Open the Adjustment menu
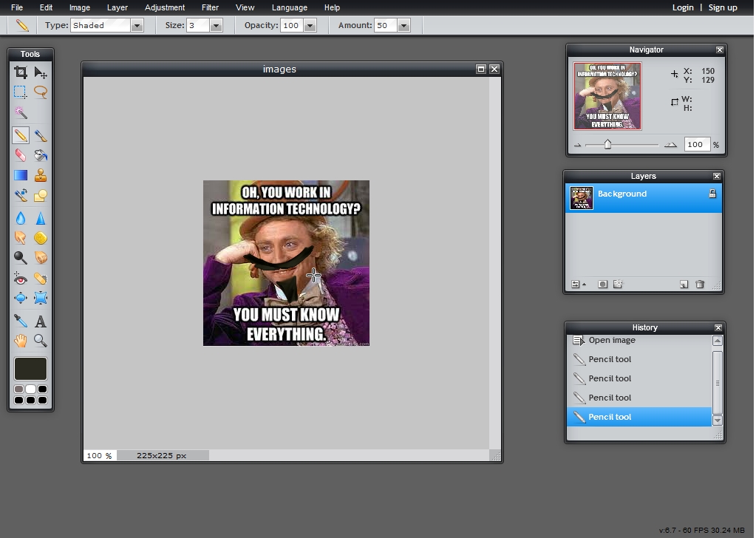 pos(165,7)
